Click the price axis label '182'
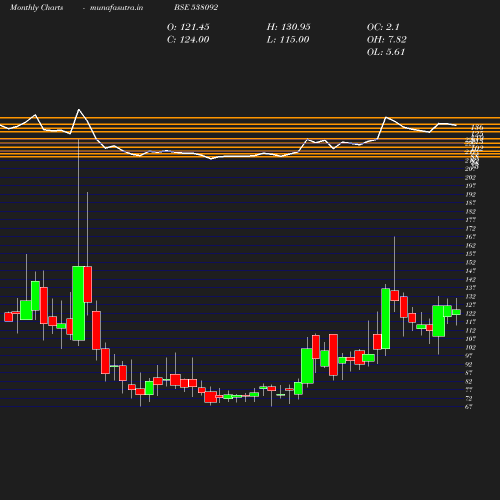The image size is (500, 500). click(470, 211)
